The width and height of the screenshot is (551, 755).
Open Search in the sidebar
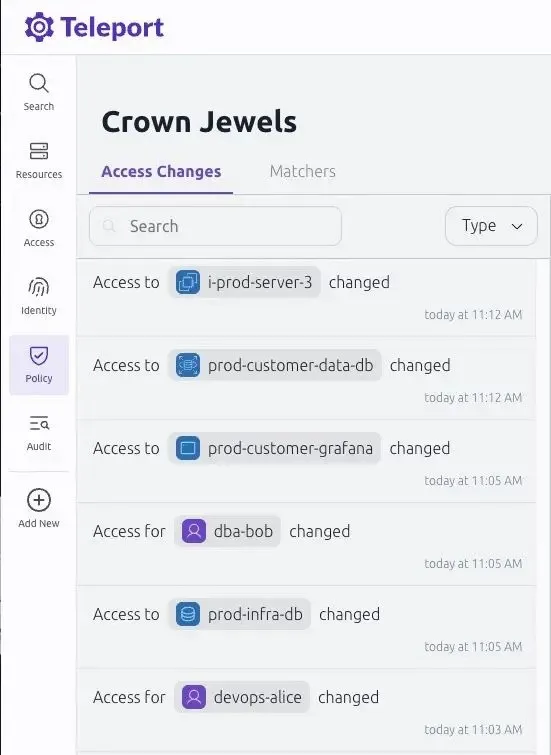(x=39, y=92)
